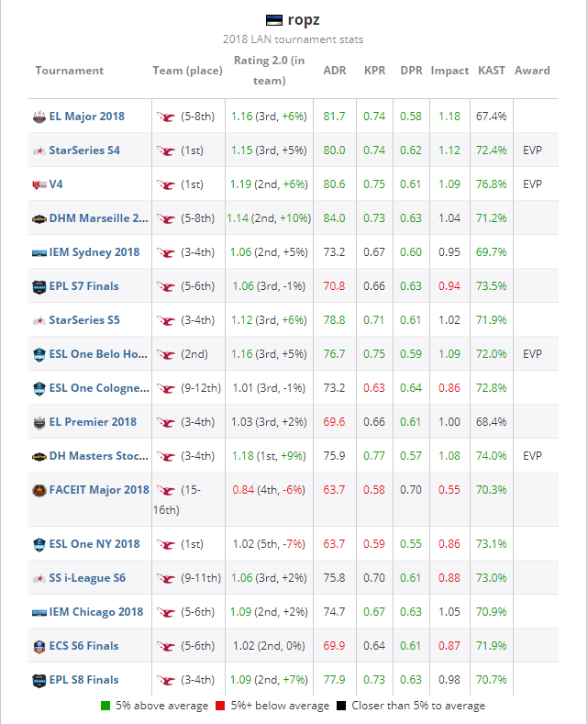Open the DH Masters Stockholm link
Screen dimensions: 588x724
click(x=99, y=456)
